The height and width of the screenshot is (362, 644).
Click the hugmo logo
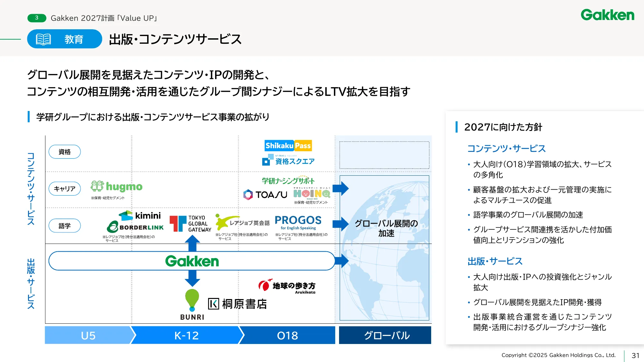117,187
